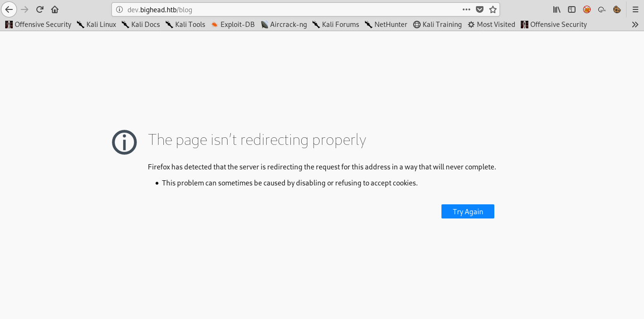The height and width of the screenshot is (319, 644).
Task: Show site information for dev.bighead.htb
Action: click(119, 9)
